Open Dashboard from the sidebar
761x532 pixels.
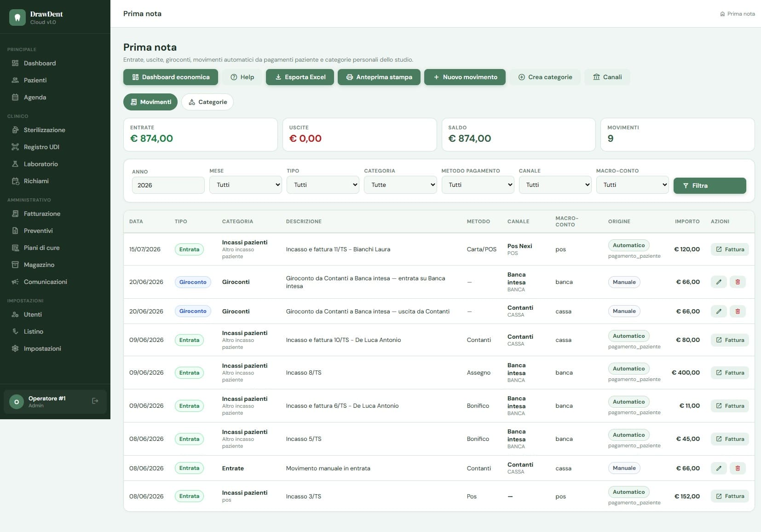[x=55, y=63]
